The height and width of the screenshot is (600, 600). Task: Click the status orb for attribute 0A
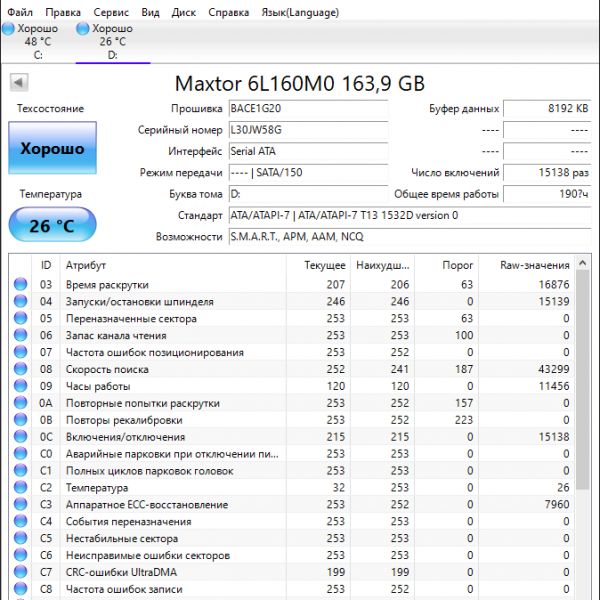point(21,403)
